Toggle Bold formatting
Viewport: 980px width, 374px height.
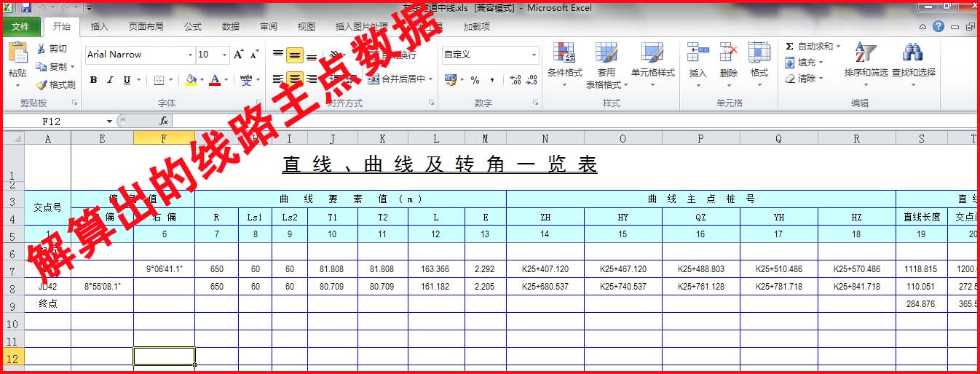pyautogui.click(x=93, y=80)
